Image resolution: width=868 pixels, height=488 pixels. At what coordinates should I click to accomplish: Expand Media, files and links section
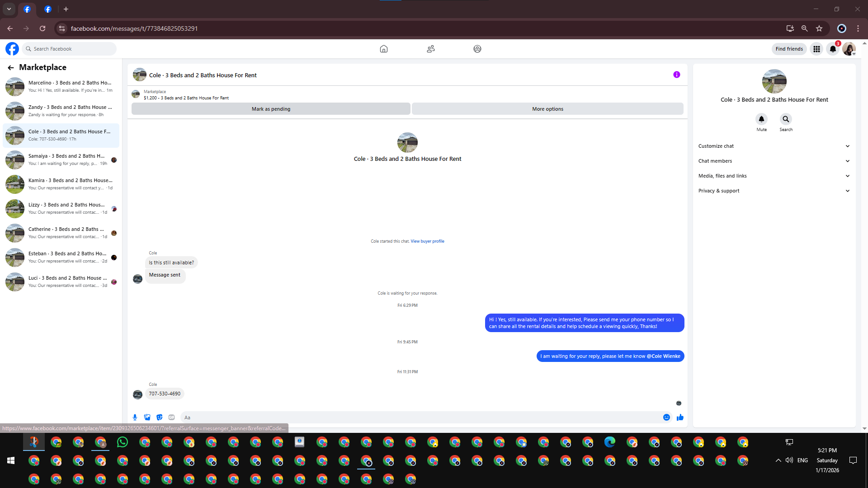[x=774, y=176]
